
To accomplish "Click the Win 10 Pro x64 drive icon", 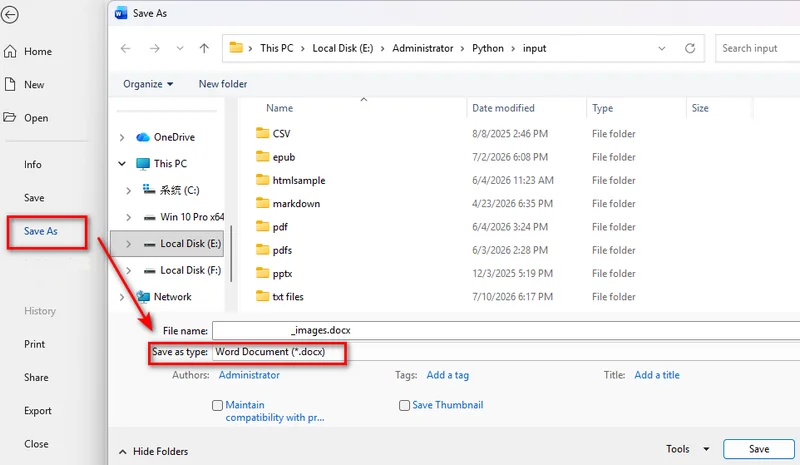I will 149,217.
